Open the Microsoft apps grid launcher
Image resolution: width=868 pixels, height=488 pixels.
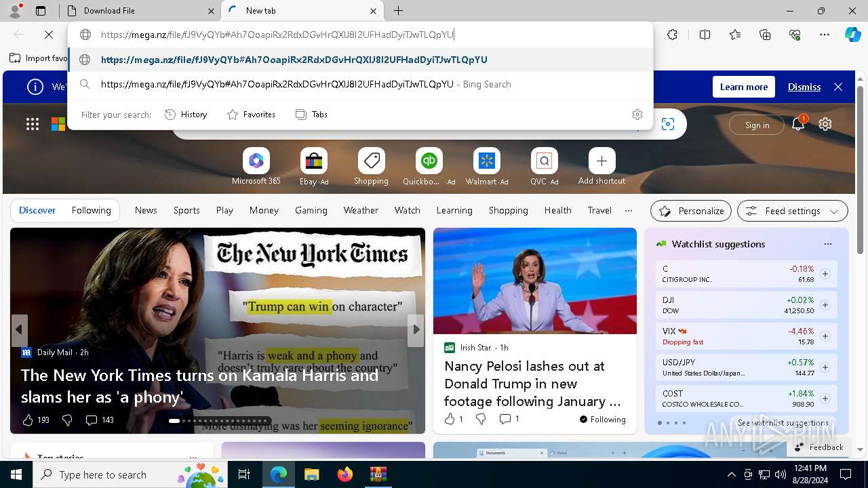(32, 124)
